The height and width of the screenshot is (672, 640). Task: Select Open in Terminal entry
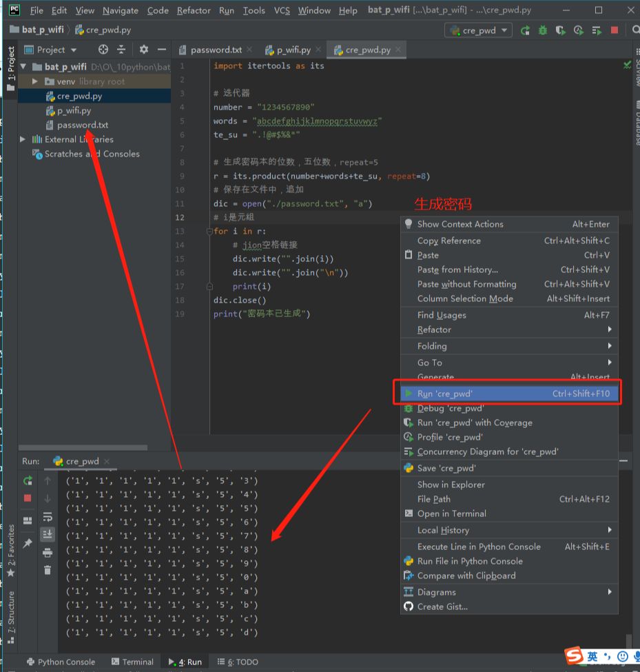[509, 513]
